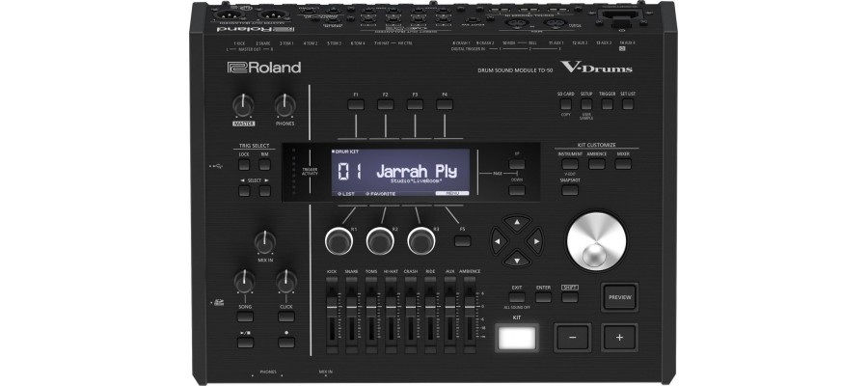The width and height of the screenshot is (868, 386).
Task: Click the minus button
Action: [x=572, y=337]
